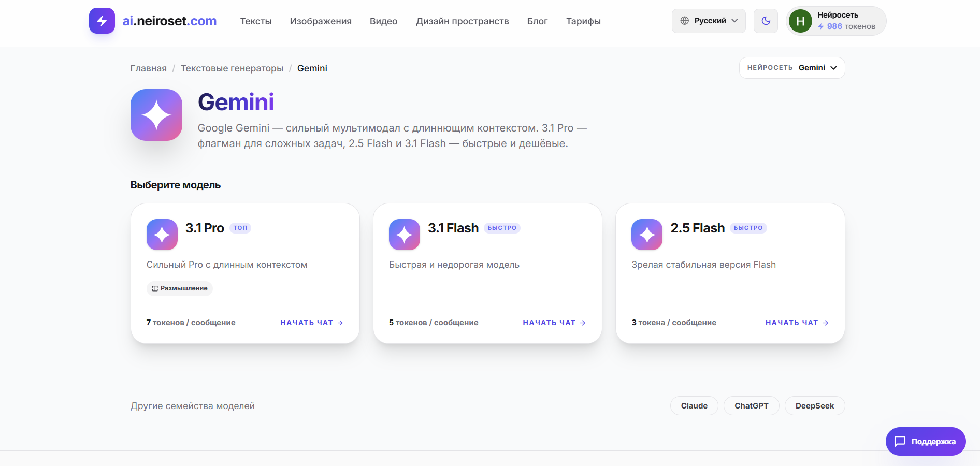Image resolution: width=980 pixels, height=466 pixels.
Task: Switch to the Claude model family
Action: [694, 406]
